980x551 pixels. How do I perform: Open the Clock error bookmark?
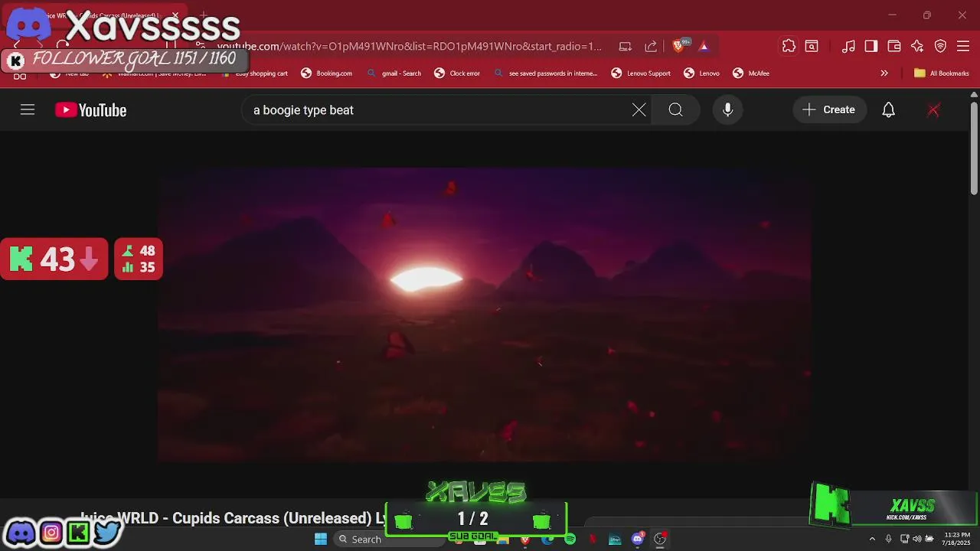[x=457, y=73]
